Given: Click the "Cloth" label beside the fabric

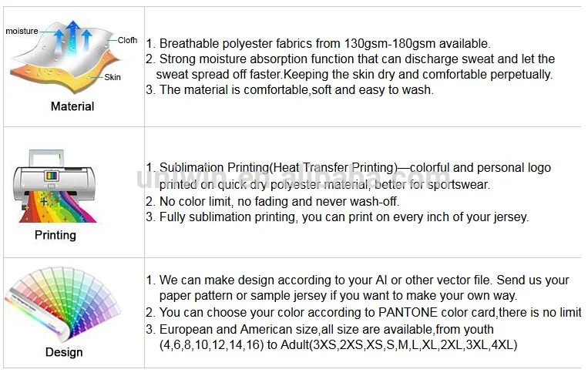Looking at the screenshot, I should [x=128, y=40].
